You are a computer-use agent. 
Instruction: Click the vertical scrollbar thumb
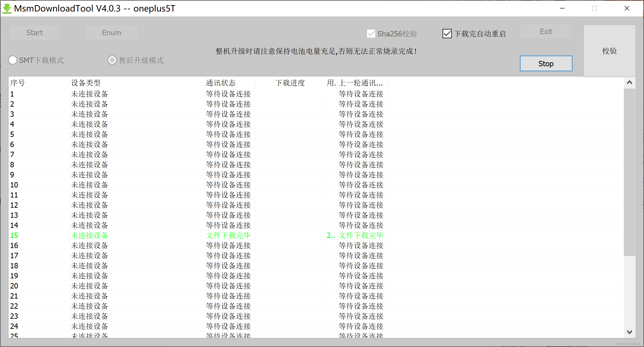pyautogui.click(x=629, y=172)
